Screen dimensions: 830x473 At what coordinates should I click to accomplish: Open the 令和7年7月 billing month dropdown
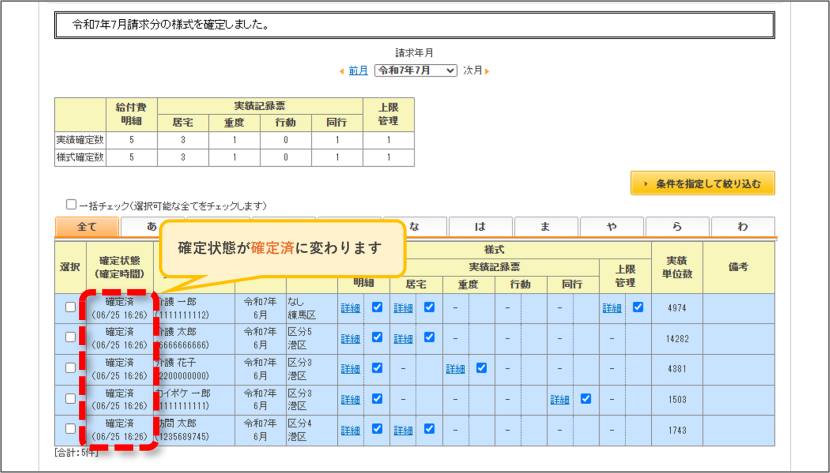[416, 70]
